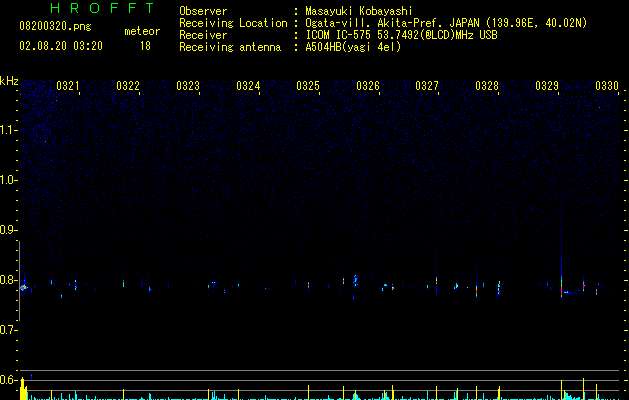Click the meteor count label
This screenshot has width=629, height=400.
pos(142,31)
